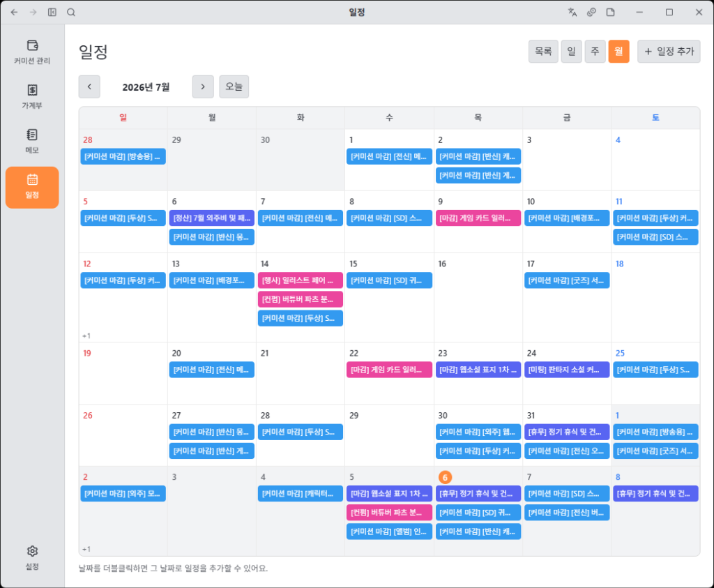The height and width of the screenshot is (588, 714).
Task: Select 일정 in the sidebar
Action: point(32,187)
